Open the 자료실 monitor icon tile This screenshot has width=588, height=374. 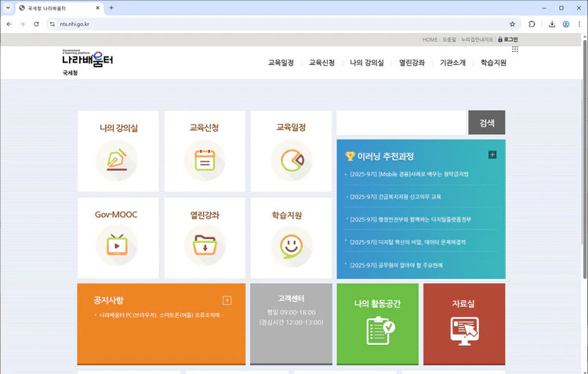464,329
